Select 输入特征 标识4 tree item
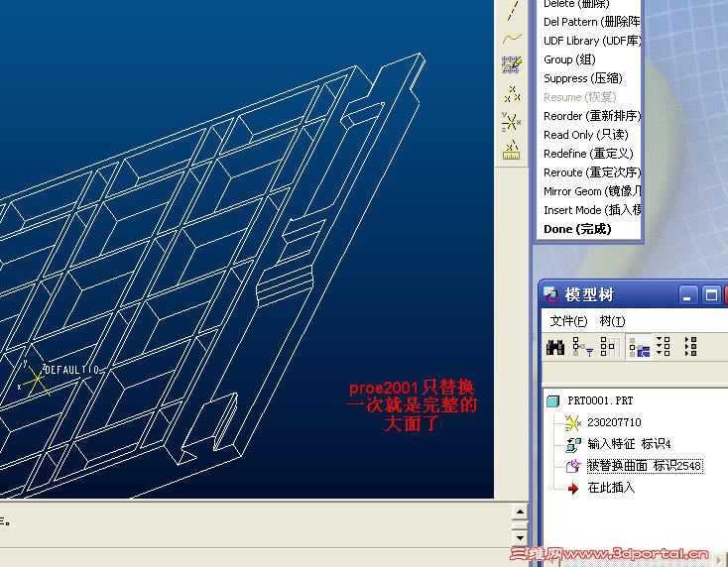728x567 pixels. (x=629, y=444)
